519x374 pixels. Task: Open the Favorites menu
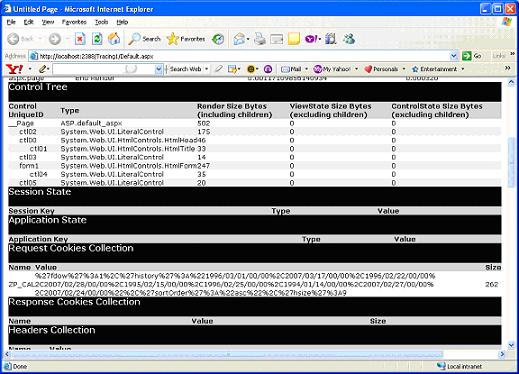(74, 22)
